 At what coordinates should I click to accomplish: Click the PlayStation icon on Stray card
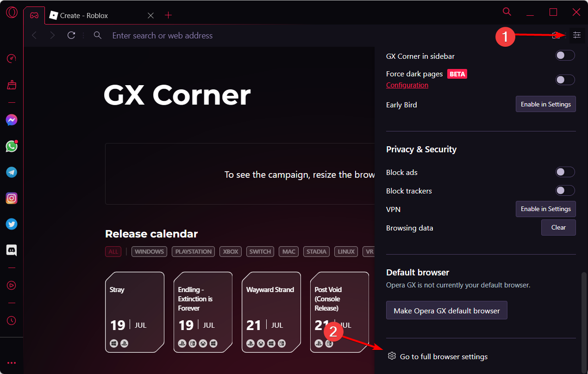(x=124, y=343)
